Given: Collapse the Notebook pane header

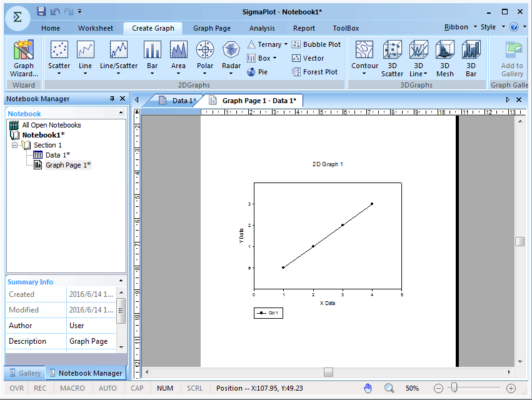Looking at the screenshot, I should 121,113.
